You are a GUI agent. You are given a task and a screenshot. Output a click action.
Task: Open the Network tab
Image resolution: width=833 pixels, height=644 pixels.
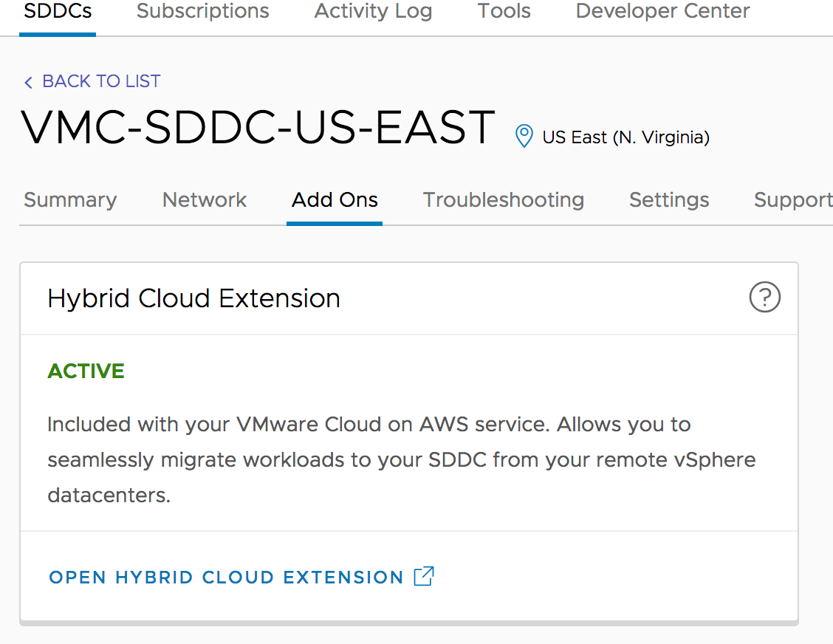click(204, 199)
